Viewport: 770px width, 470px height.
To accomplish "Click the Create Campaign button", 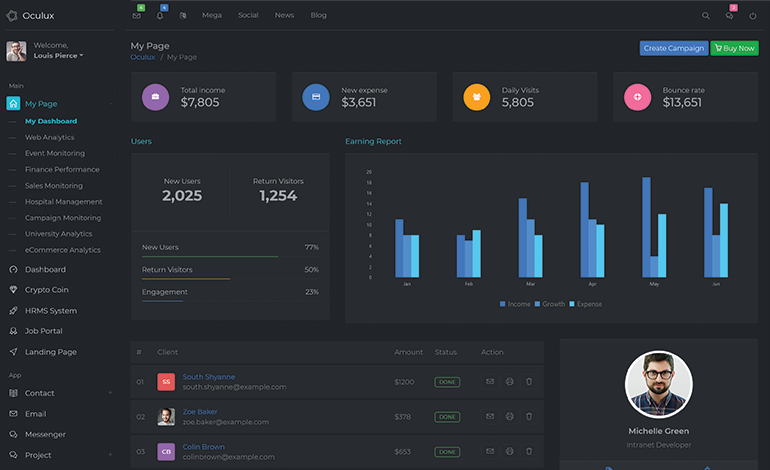I will pyautogui.click(x=674, y=48).
